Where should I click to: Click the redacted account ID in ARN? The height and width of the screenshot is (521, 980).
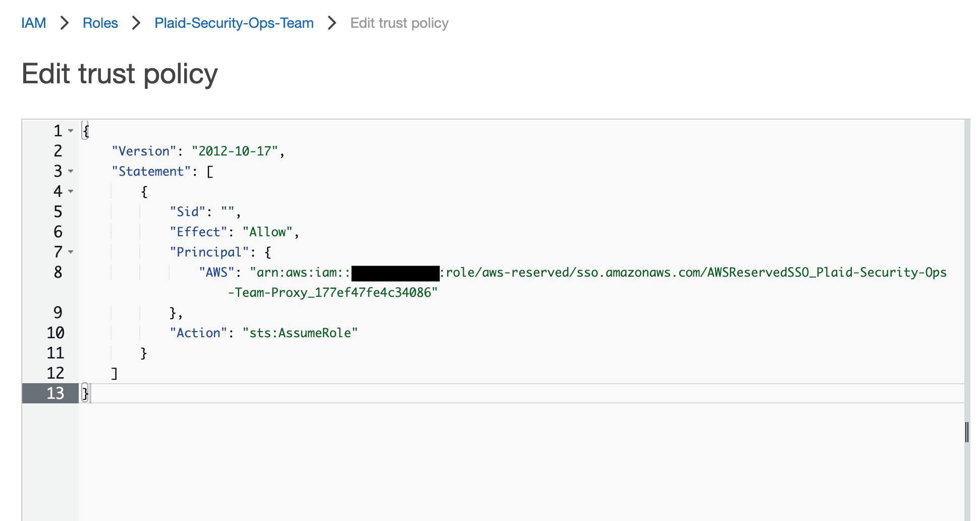coord(395,273)
